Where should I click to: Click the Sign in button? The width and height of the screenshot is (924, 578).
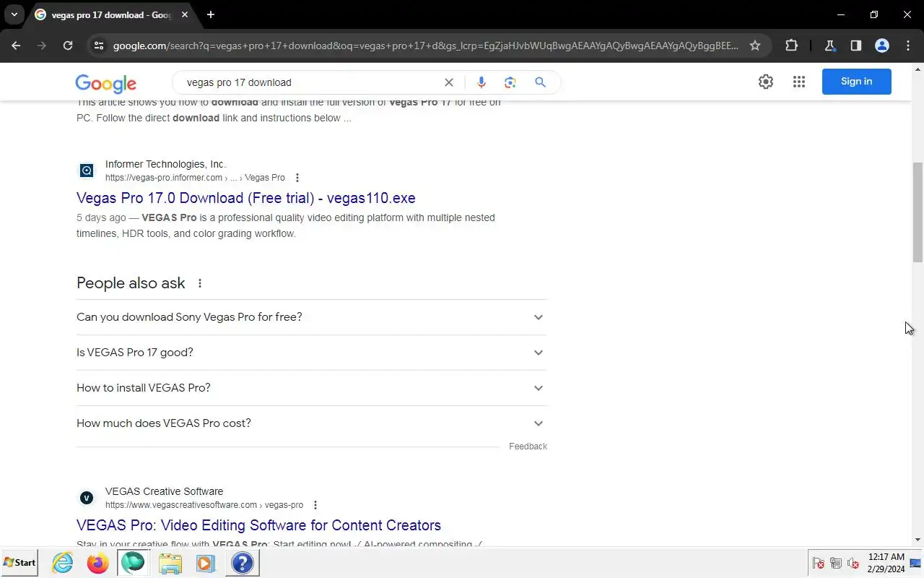tap(857, 82)
